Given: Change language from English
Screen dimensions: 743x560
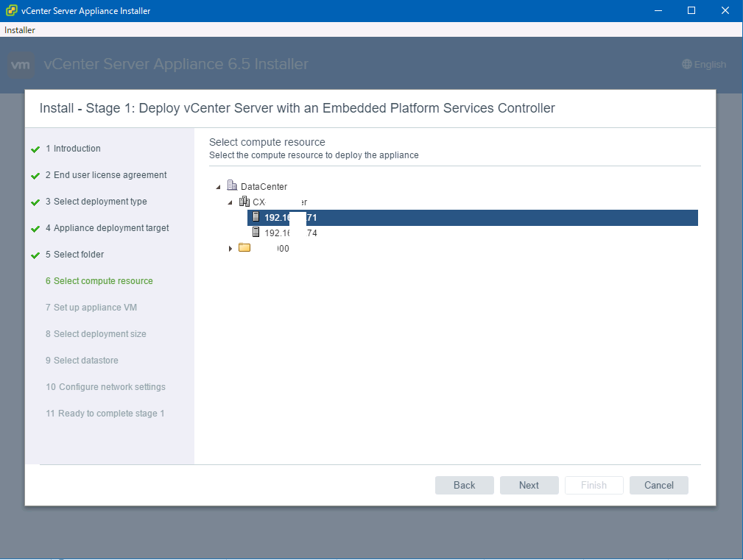Looking at the screenshot, I should [704, 64].
